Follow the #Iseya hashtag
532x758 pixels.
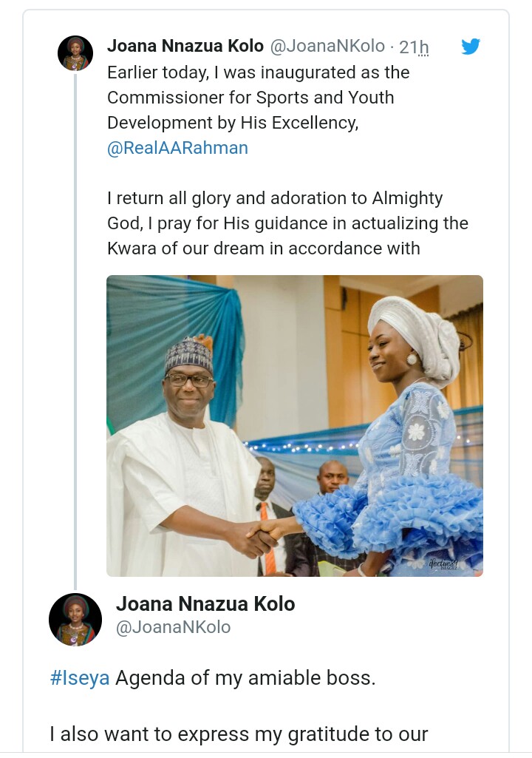[80, 678]
